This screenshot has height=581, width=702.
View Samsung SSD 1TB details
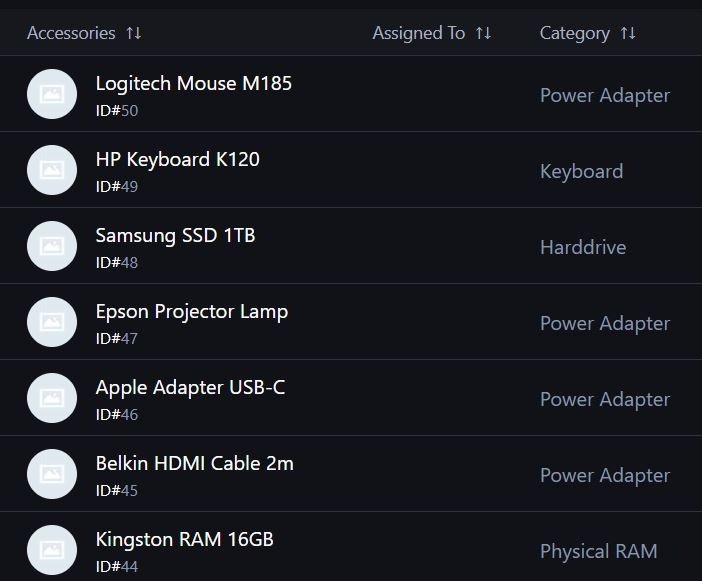click(176, 236)
